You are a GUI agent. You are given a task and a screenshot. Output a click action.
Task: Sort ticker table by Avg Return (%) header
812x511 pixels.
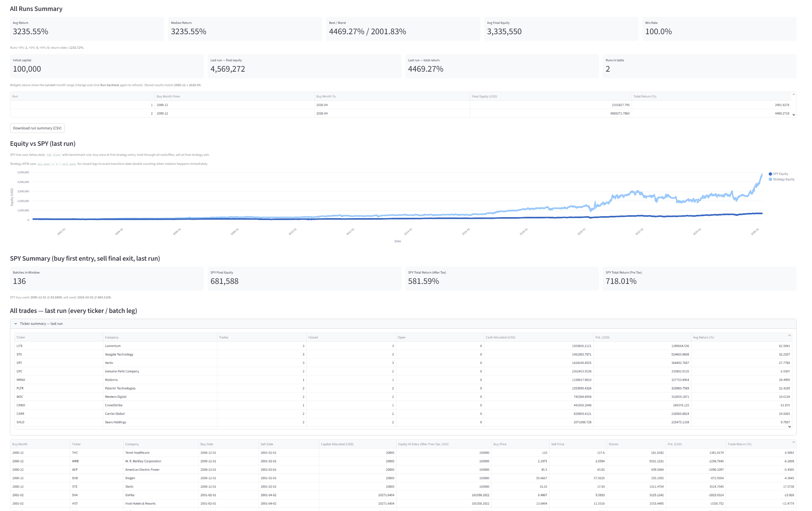click(703, 337)
